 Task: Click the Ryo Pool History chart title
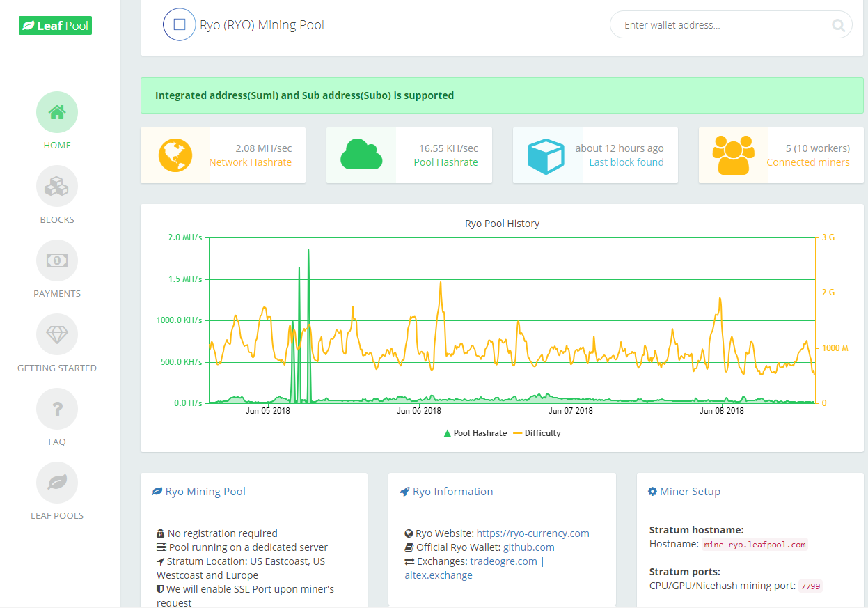502,224
